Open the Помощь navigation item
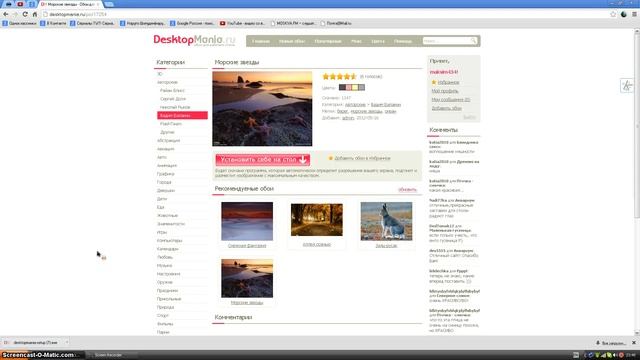Image resolution: width=640 pixels, height=360 pixels. click(402, 41)
